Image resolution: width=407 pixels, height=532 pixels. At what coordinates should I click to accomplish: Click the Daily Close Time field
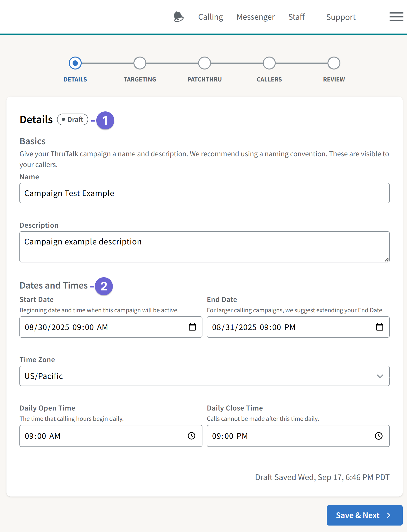tap(298, 436)
